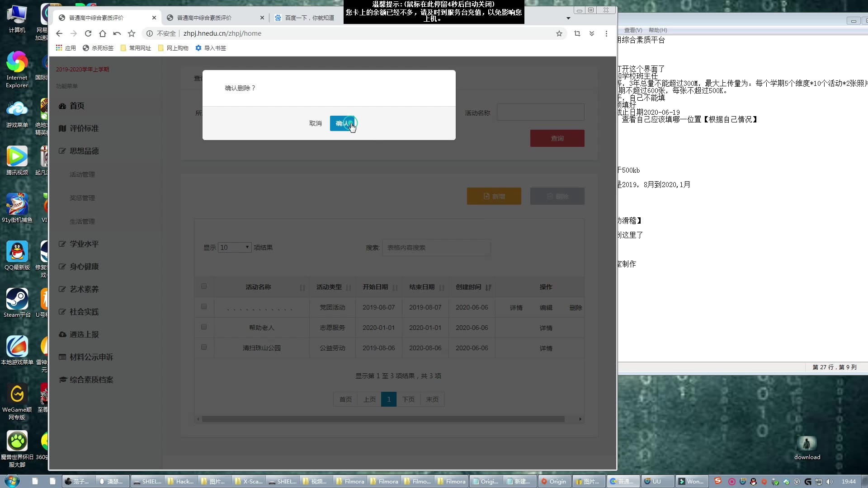
Task: Cancel deletion with 取消 button
Action: 315,123
